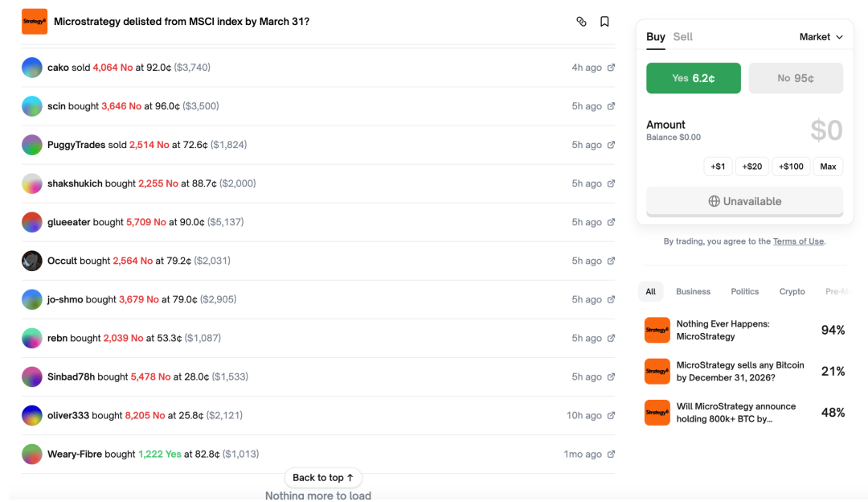868x502 pixels.
Task: Open rebn trade external link icon
Action: tap(611, 338)
